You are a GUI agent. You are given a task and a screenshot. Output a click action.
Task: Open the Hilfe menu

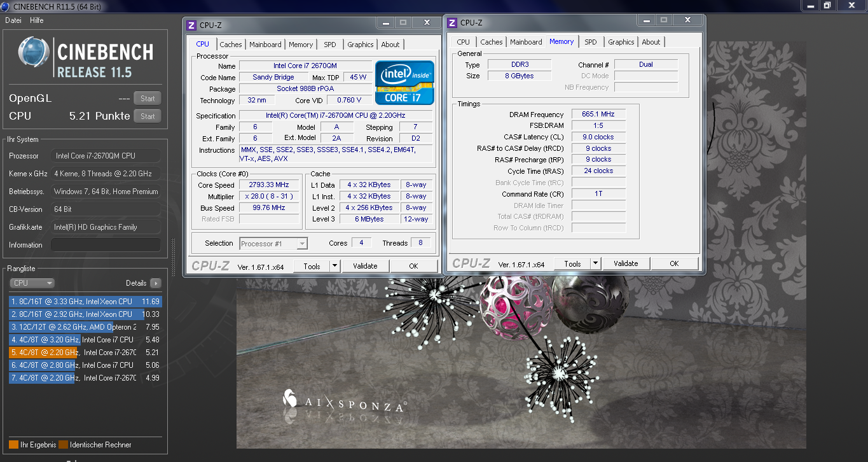point(37,20)
